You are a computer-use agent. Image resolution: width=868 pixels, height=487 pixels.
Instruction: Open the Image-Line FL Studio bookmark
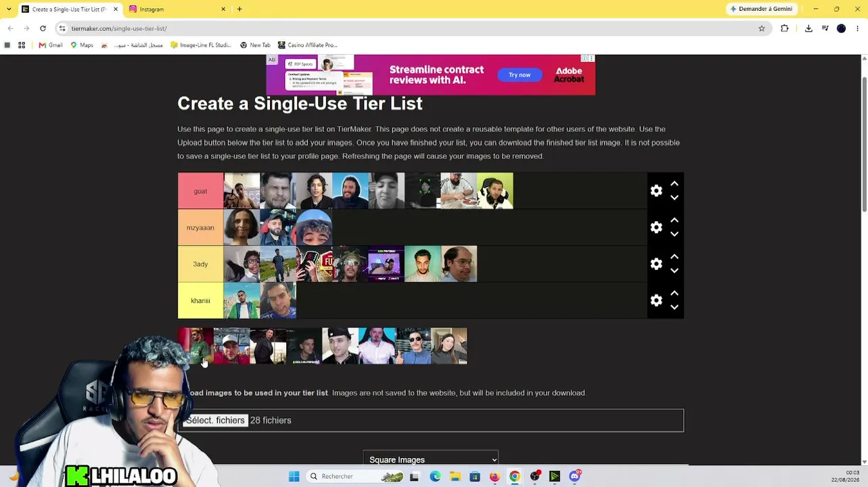[201, 45]
